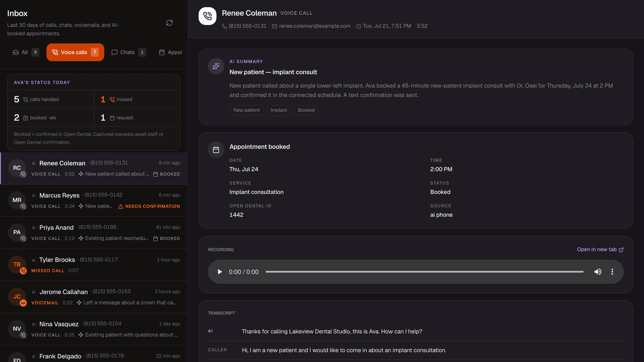Viewport: 644px width, 362px height.
Task: Click the 1 request stat
Action: coord(137,118)
